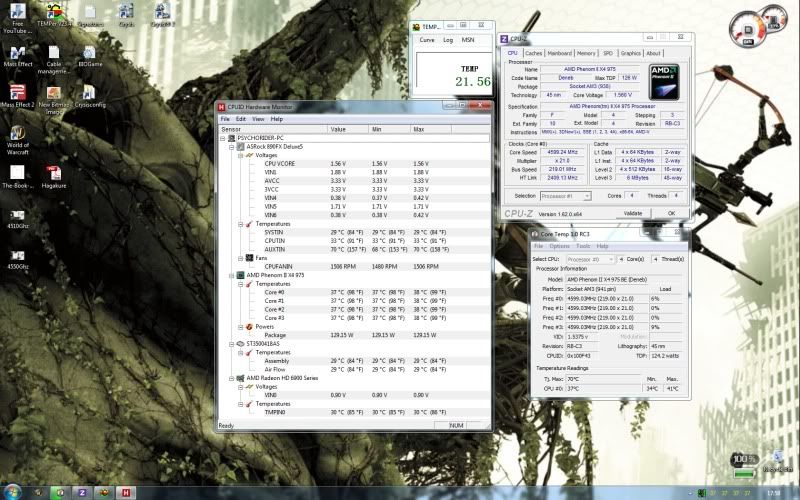Open the Options menu in Core Temp
Image resolution: width=800 pixels, height=500 pixels.
(x=559, y=246)
